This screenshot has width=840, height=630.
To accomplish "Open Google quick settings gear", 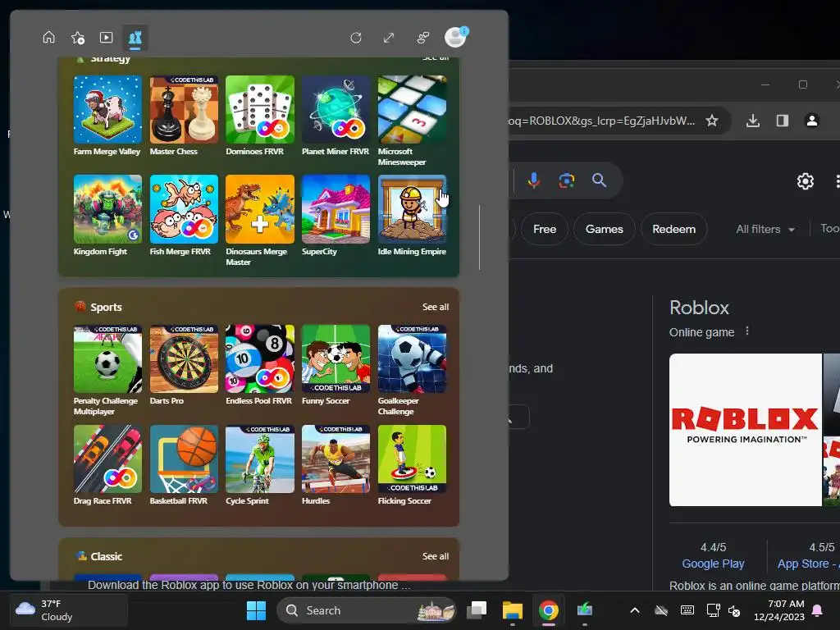I will click(x=806, y=181).
